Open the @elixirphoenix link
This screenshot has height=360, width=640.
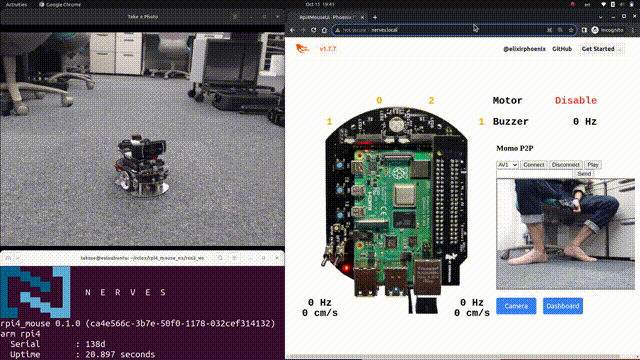[x=524, y=49]
